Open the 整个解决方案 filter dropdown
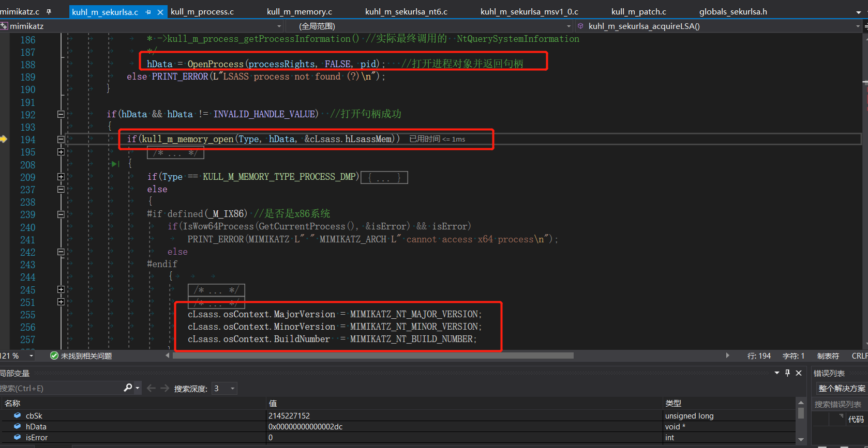Image resolution: width=868 pixels, height=448 pixels. tap(842, 388)
